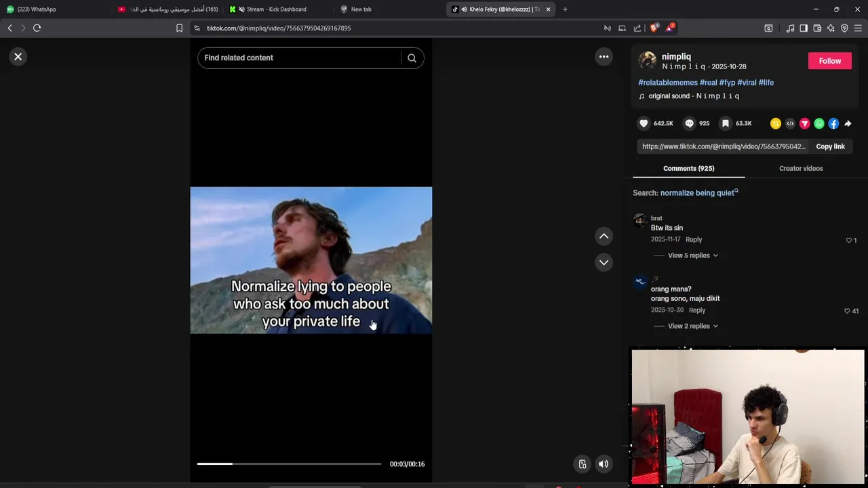868x488 pixels.
Task: Open Leo AI sparkle icon
Action: (831, 28)
